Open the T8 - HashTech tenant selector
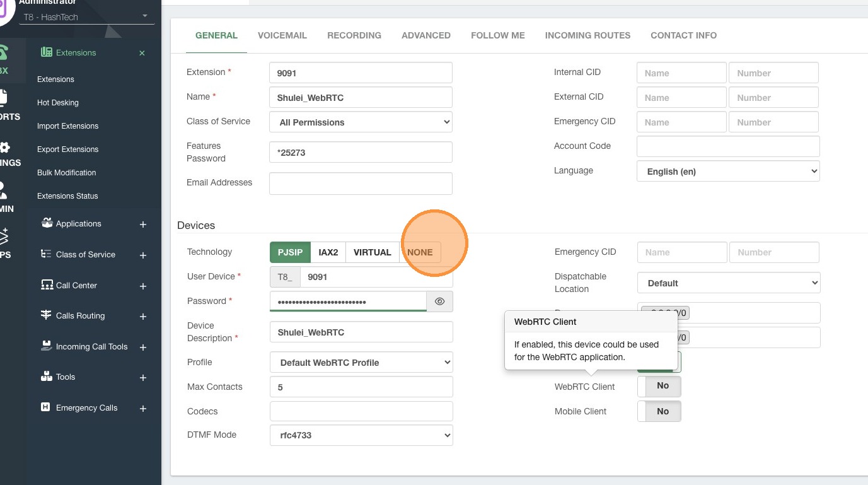Screen dimensions: 868x485 point(86,17)
